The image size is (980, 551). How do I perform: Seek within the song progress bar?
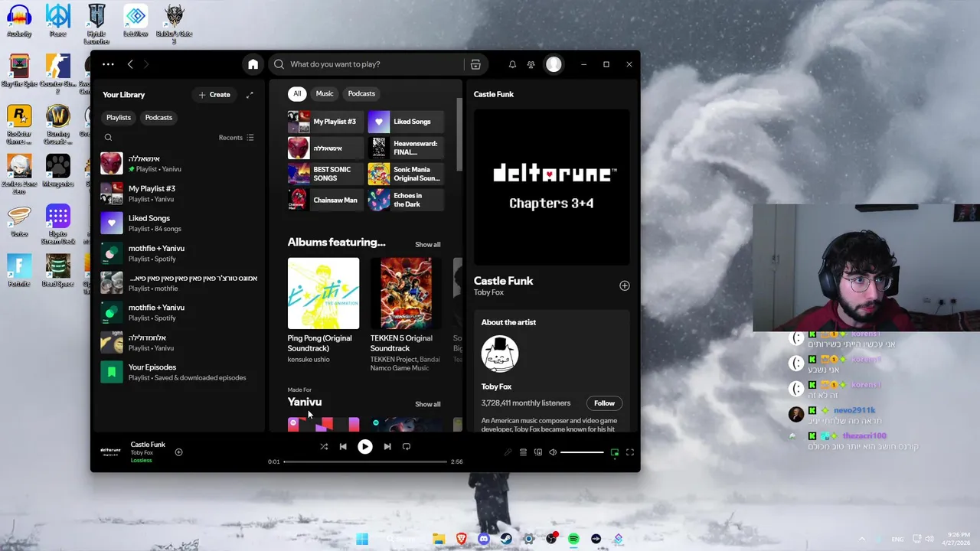tap(365, 461)
